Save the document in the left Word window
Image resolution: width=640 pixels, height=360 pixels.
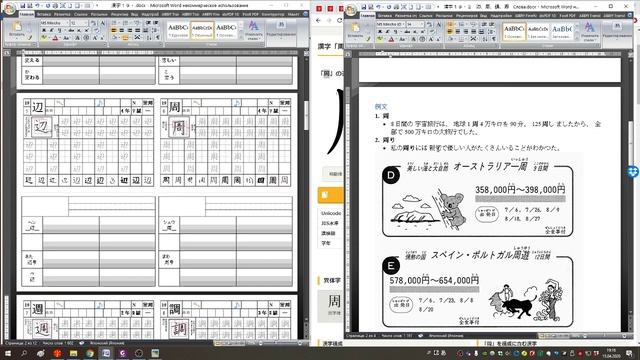coord(23,6)
